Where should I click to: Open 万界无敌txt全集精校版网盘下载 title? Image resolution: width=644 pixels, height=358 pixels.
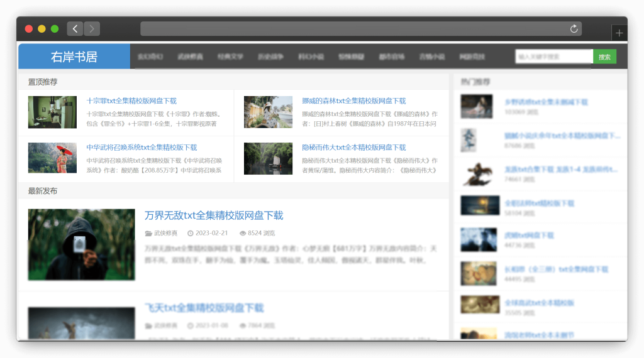tap(214, 215)
